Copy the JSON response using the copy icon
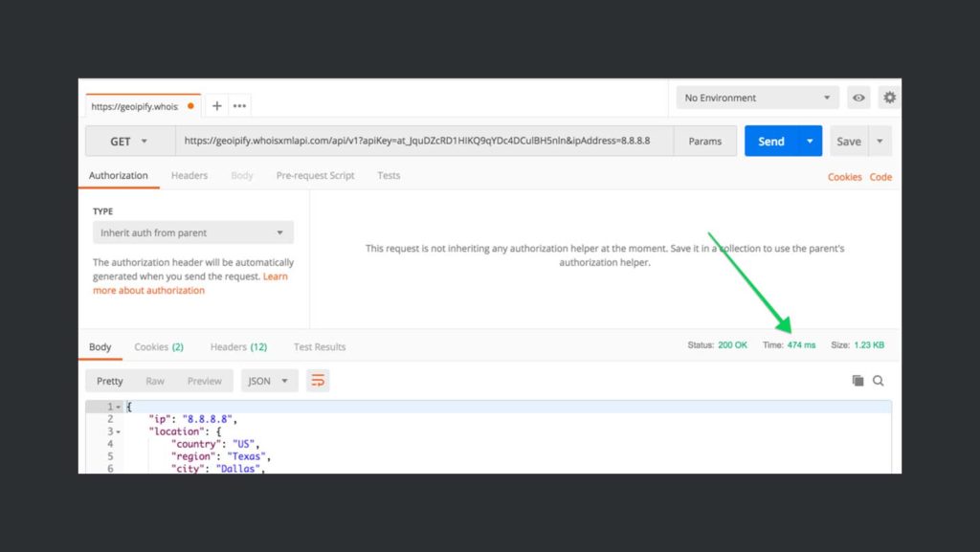This screenshot has height=552, width=980. click(x=857, y=380)
